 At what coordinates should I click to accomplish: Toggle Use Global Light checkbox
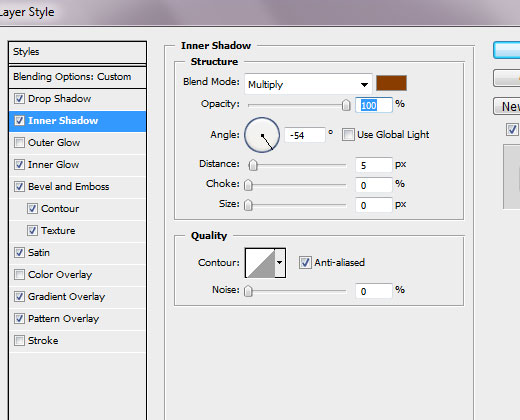[348, 135]
